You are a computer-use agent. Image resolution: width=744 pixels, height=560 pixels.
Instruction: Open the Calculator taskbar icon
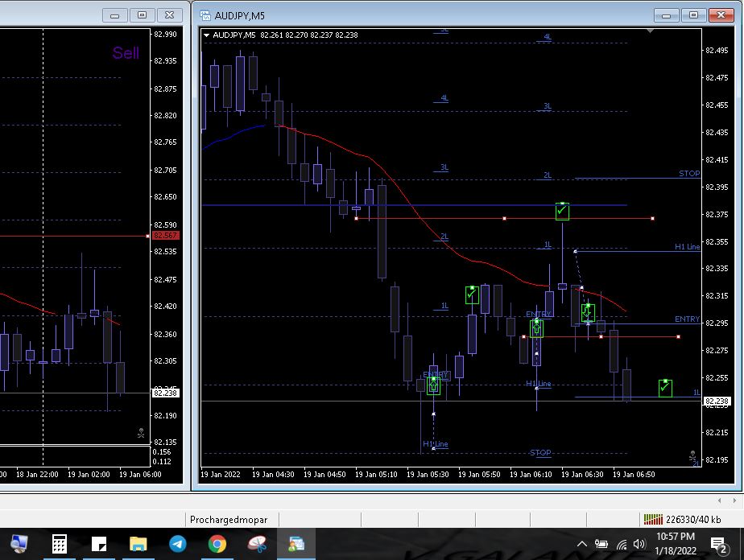[59, 544]
